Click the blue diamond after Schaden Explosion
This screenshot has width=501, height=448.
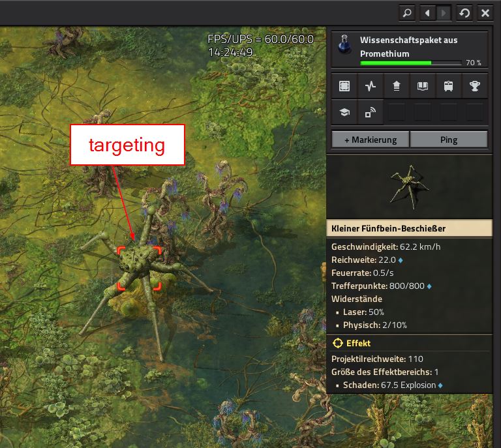click(x=440, y=385)
